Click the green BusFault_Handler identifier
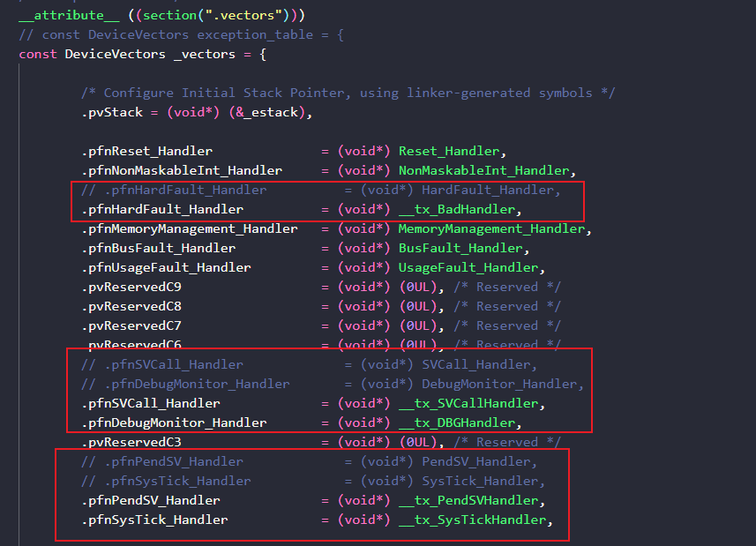 point(460,248)
